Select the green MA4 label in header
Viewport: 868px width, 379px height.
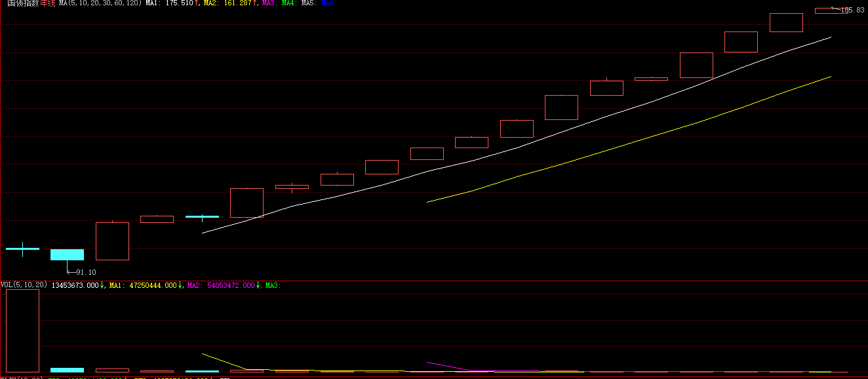(288, 3)
